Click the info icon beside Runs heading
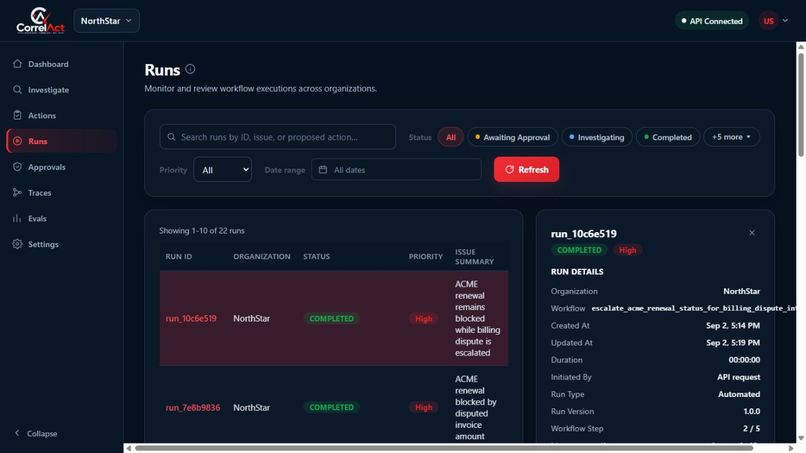The width and height of the screenshot is (806, 453). pyautogui.click(x=190, y=69)
